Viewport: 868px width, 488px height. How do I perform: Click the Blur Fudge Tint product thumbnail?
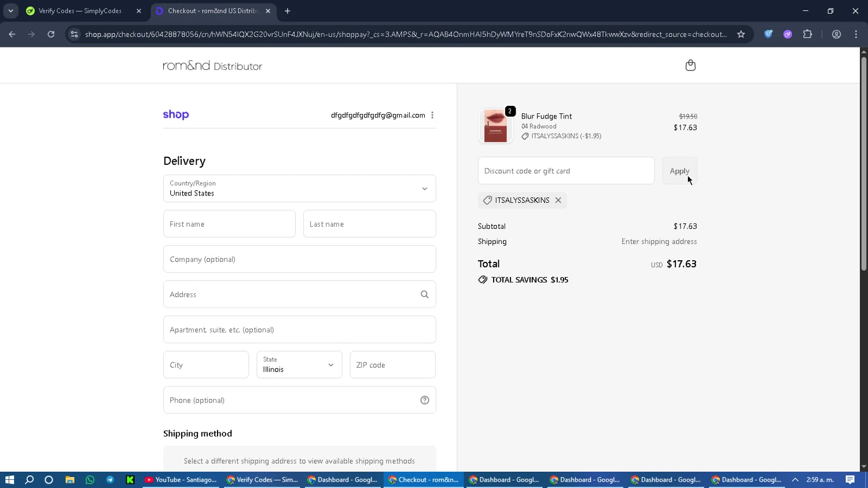(495, 125)
